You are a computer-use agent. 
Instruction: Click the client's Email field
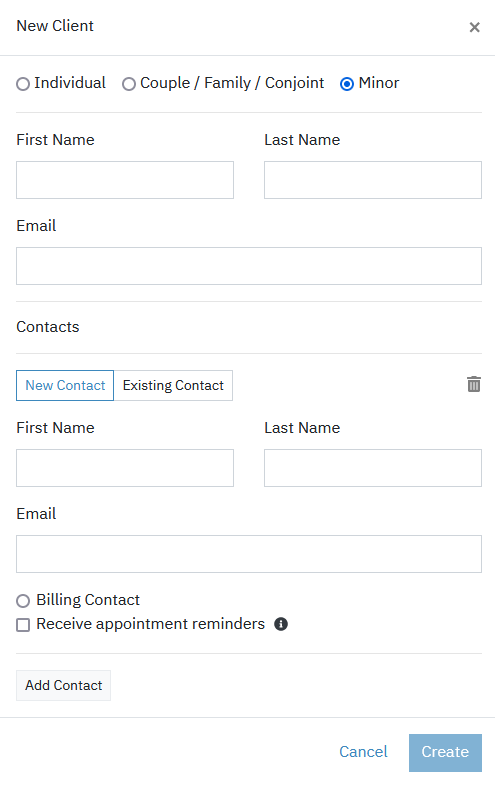[249, 266]
